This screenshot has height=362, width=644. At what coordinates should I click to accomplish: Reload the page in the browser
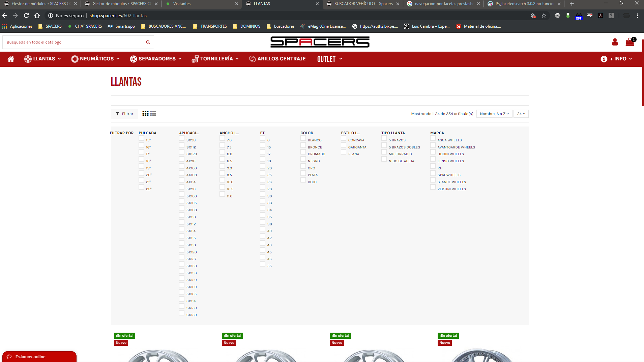(x=26, y=16)
